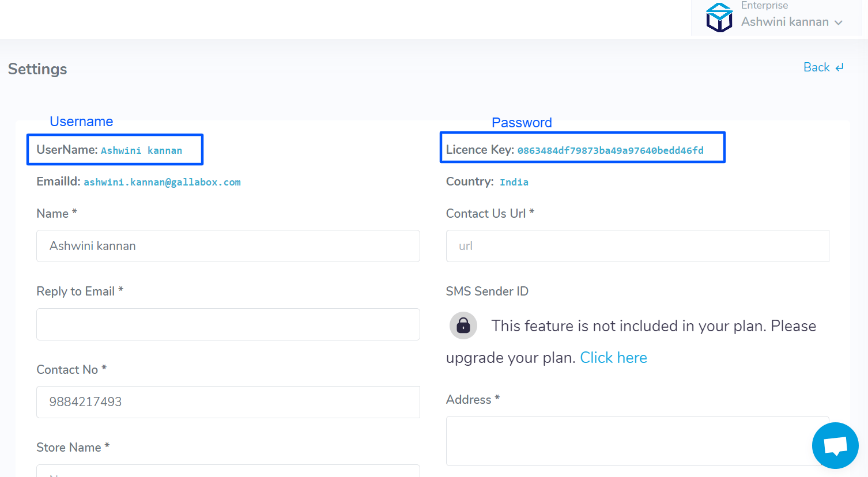Click inside the Address text area
This screenshot has height=477, width=868.
(637, 441)
